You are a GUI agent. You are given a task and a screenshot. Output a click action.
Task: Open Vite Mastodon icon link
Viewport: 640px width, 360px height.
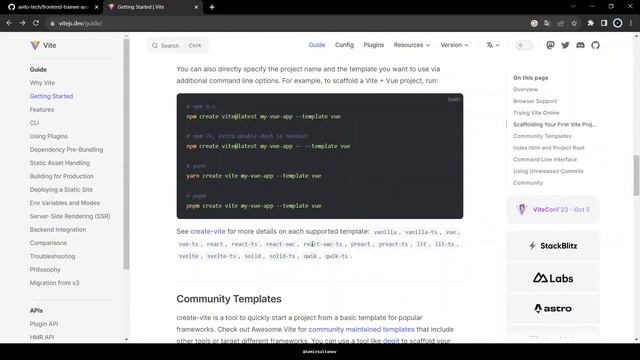click(550, 45)
